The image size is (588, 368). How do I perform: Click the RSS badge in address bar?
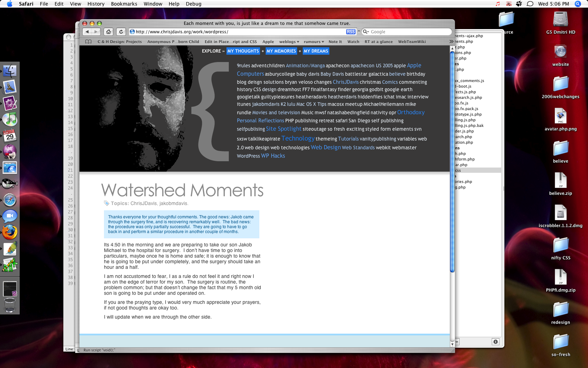tap(351, 32)
